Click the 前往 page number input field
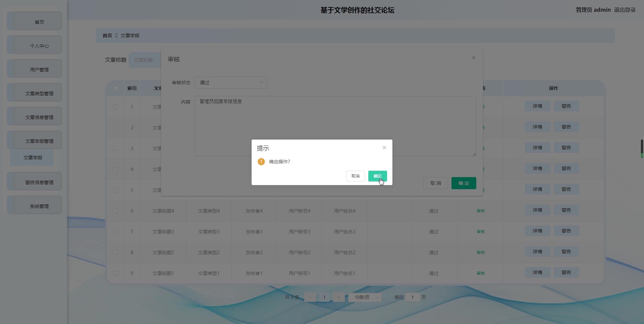This screenshot has height=324, width=644. pos(412,297)
